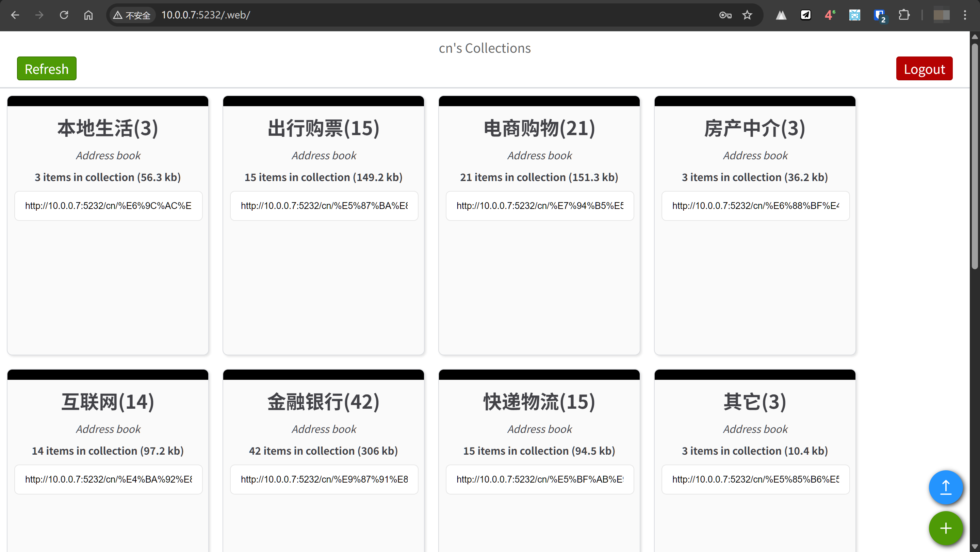
Task: Select URL field of 金融银行(42) collection
Action: coord(324,479)
